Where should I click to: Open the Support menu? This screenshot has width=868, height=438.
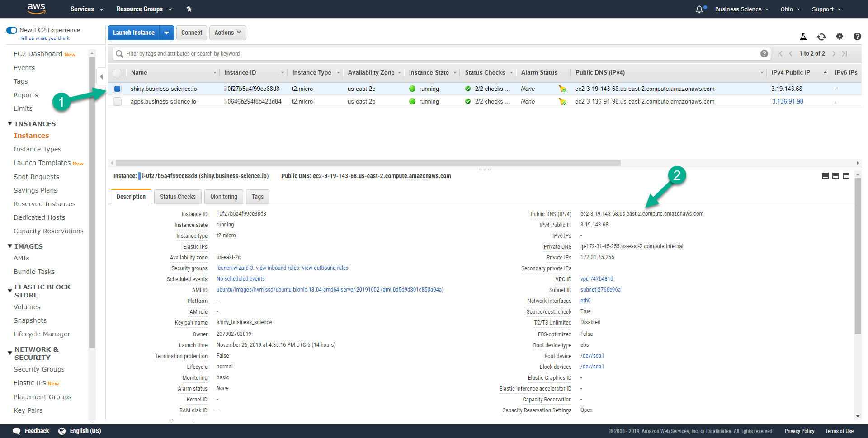(826, 9)
